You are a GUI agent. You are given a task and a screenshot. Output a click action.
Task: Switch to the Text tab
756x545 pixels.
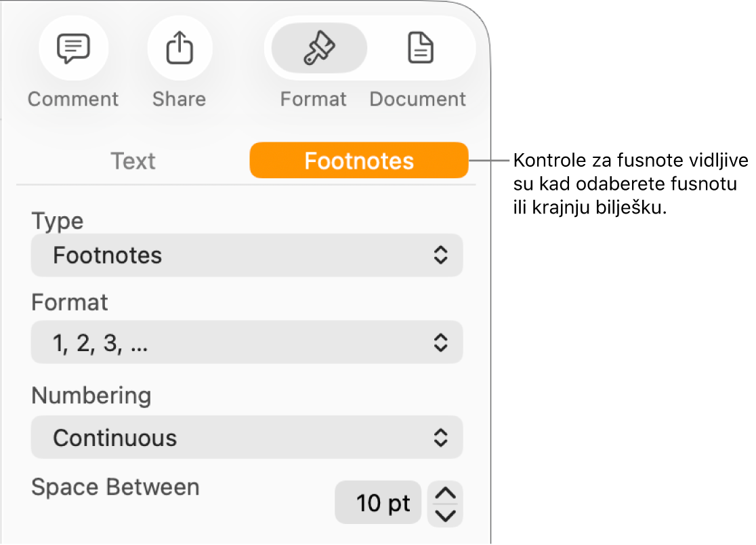pyautogui.click(x=133, y=161)
